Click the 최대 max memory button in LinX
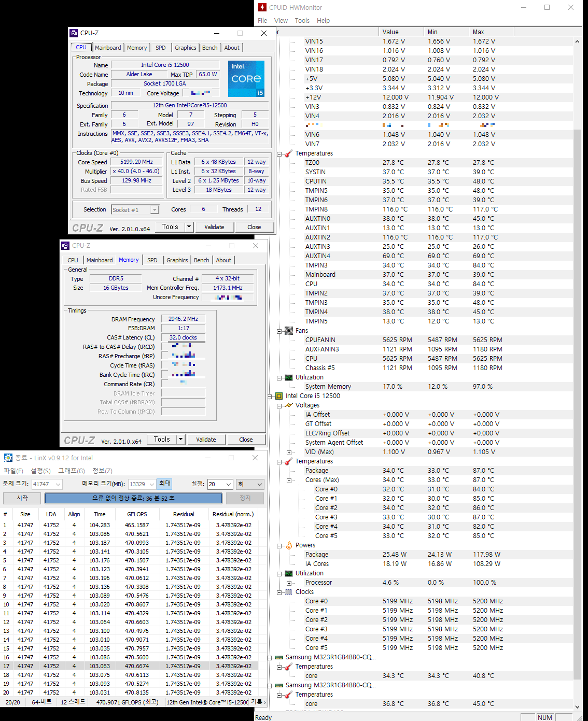The image size is (588, 721). [x=165, y=484]
